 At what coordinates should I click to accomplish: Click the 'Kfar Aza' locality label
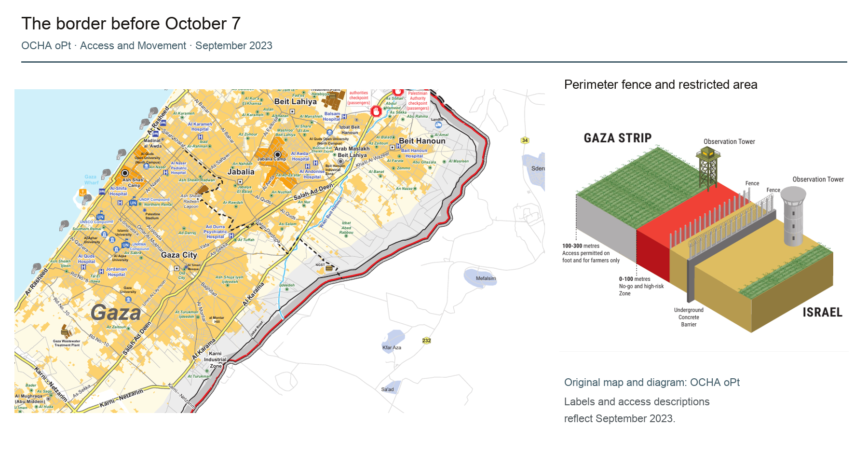pyautogui.click(x=392, y=347)
